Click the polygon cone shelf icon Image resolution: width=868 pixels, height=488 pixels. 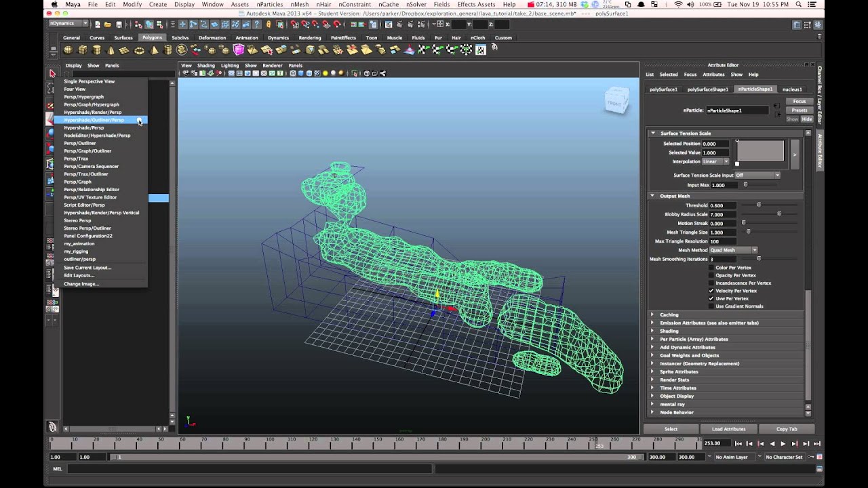pos(111,50)
